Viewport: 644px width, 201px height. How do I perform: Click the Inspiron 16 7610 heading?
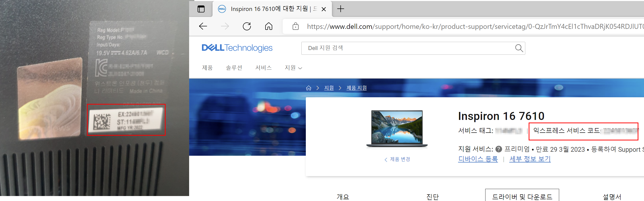pyautogui.click(x=501, y=116)
